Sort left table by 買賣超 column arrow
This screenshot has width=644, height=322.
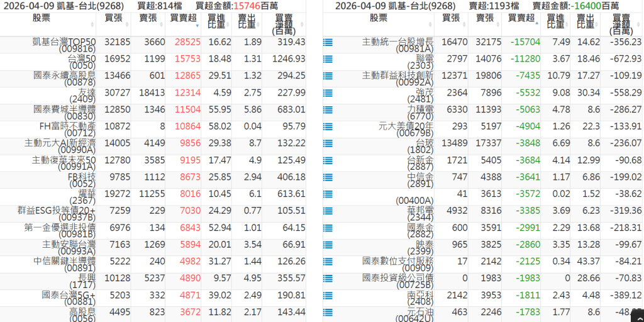197,26
